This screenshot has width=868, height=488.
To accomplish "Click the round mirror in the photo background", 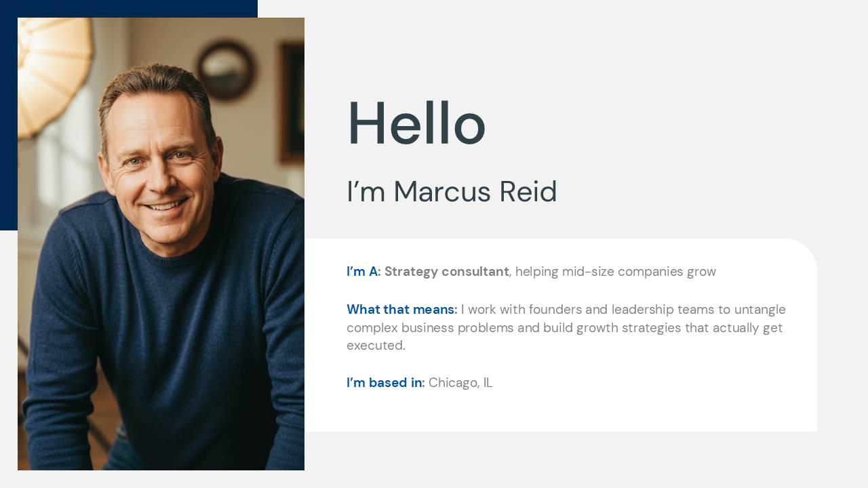I will click(226, 69).
